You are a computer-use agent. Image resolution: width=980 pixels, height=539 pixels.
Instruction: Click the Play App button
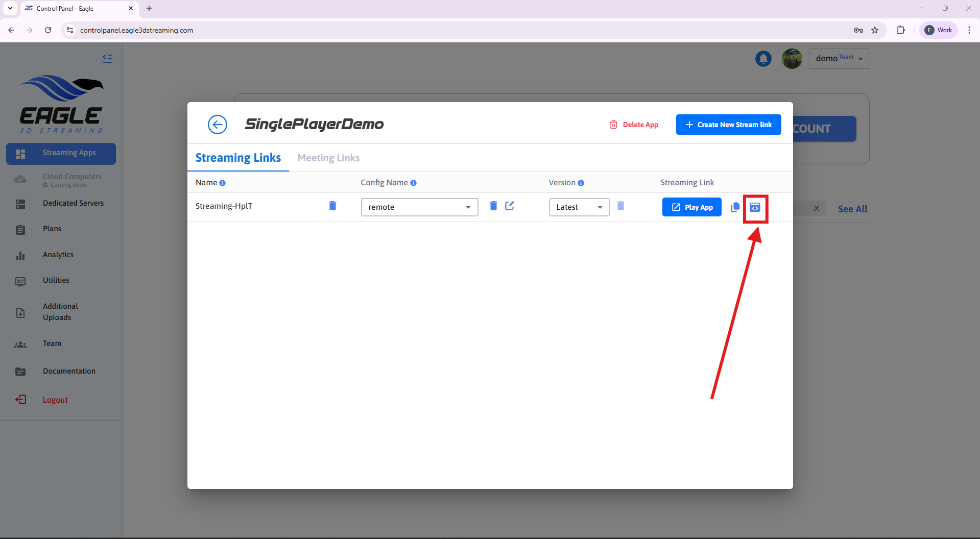(x=692, y=207)
